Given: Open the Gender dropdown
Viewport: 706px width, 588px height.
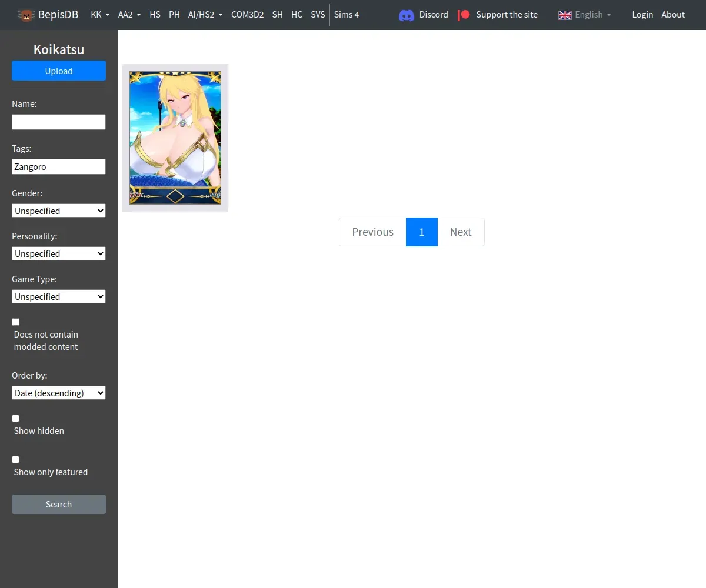Looking at the screenshot, I should [59, 211].
